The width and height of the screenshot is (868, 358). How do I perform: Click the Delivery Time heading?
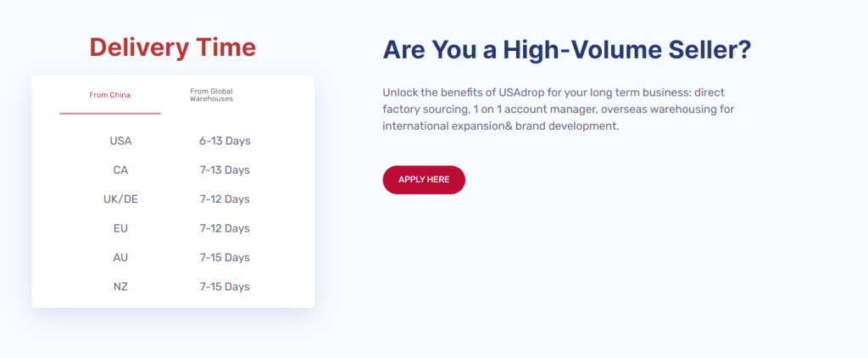click(x=173, y=48)
